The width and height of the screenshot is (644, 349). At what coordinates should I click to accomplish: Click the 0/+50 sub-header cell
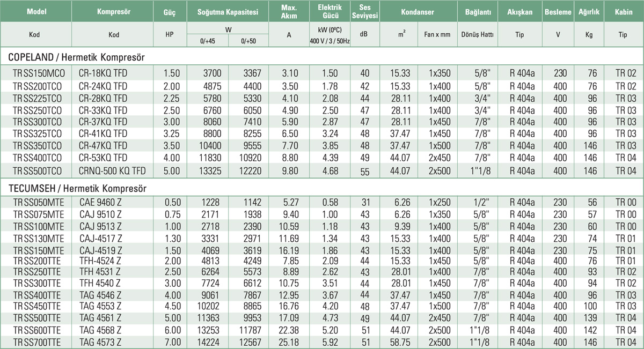click(248, 41)
